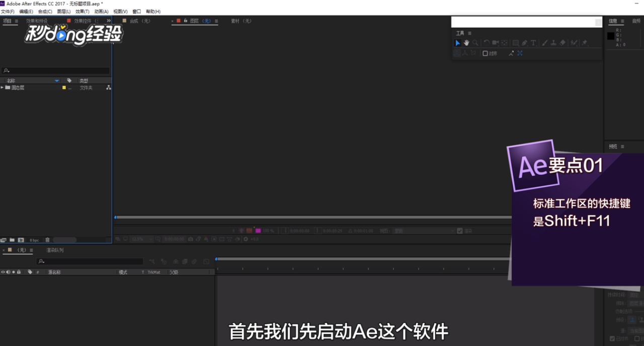
Task: Click the black color swatch in 信息 panel
Action: 610,36
